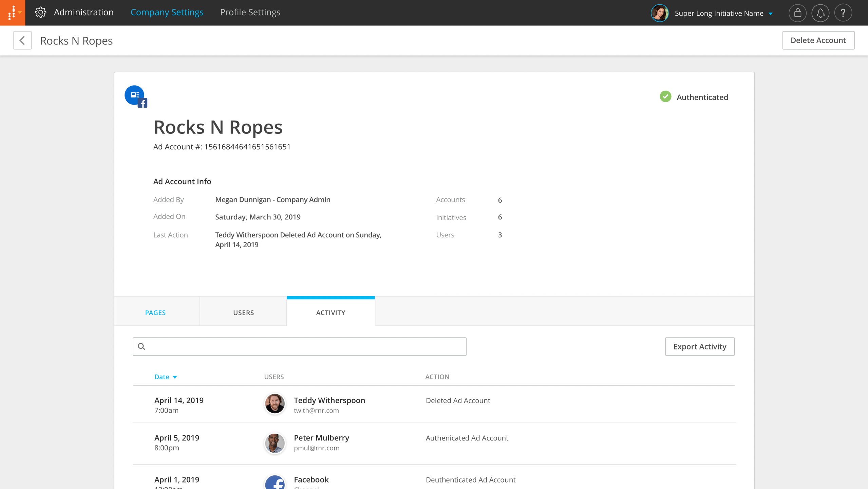Click Administration label in top bar
868x489 pixels.
84,12
